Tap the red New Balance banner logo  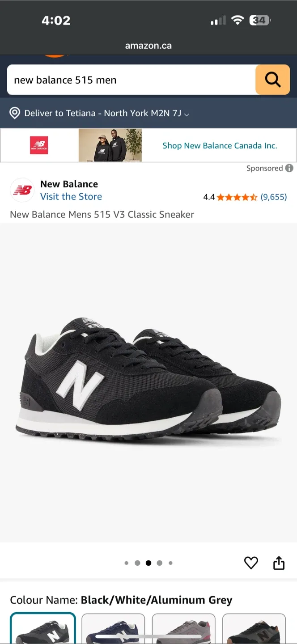click(x=39, y=145)
